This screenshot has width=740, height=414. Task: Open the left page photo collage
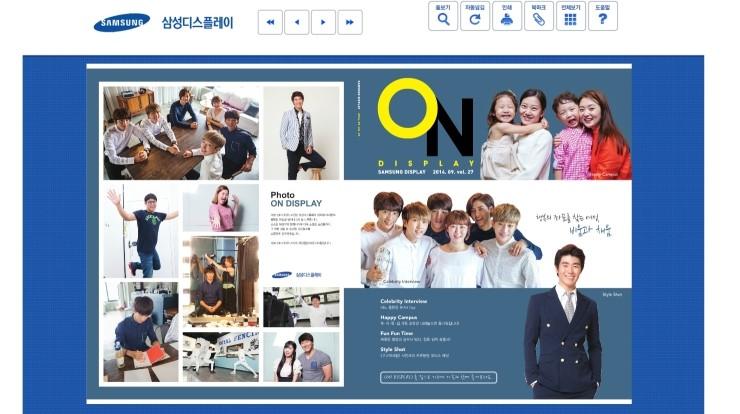pos(221,234)
